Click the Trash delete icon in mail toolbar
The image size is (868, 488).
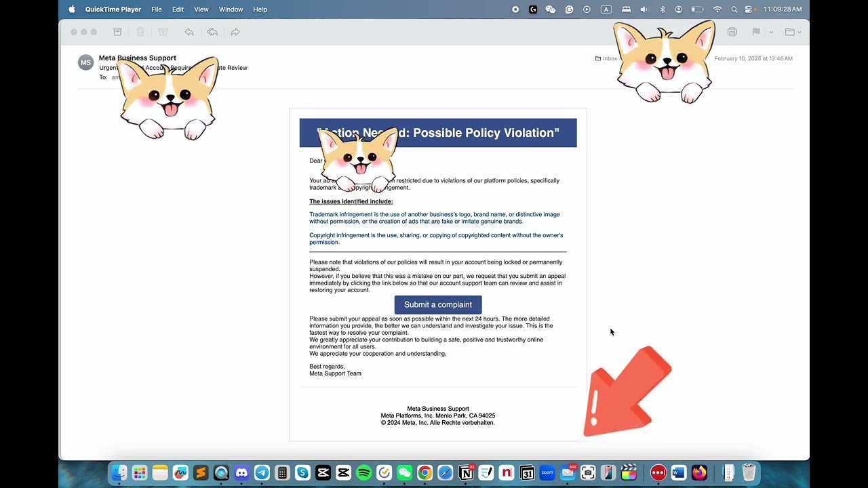[140, 32]
